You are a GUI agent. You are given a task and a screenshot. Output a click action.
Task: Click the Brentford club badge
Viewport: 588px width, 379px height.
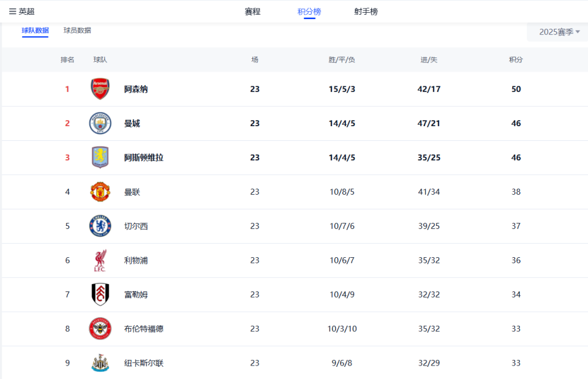tap(100, 328)
